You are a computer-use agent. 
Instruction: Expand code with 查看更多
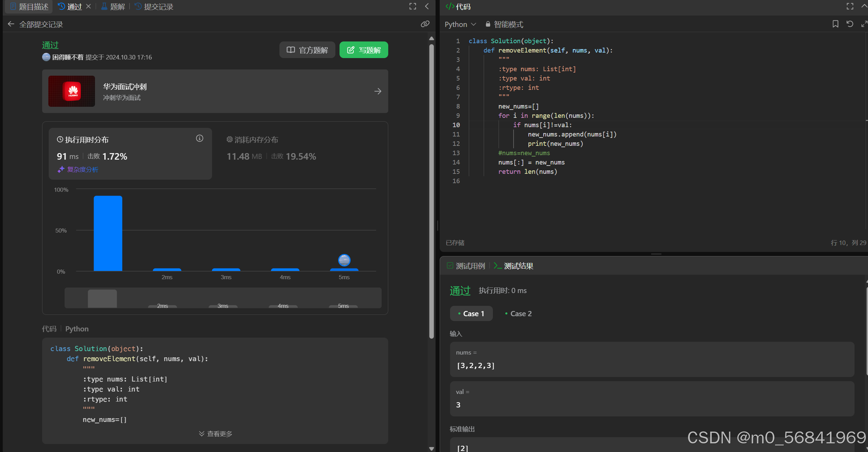[216, 434]
